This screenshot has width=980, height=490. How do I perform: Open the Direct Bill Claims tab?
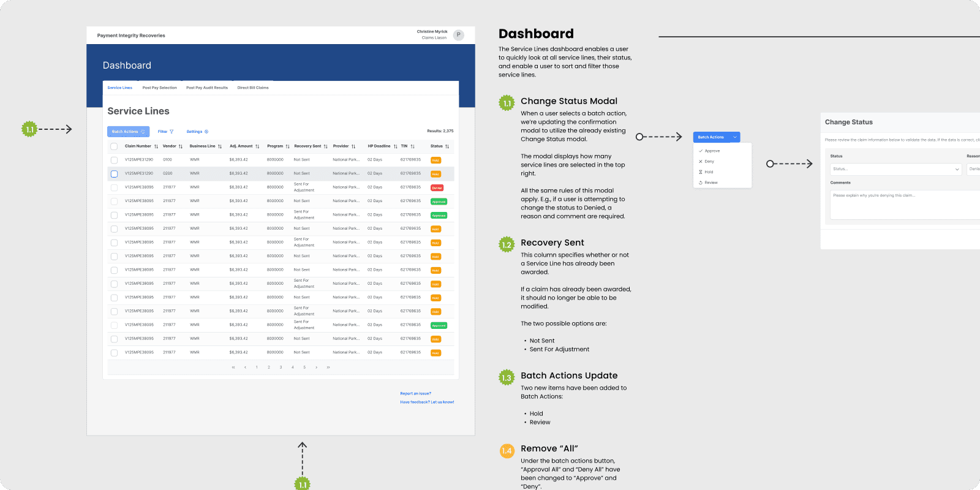253,88
